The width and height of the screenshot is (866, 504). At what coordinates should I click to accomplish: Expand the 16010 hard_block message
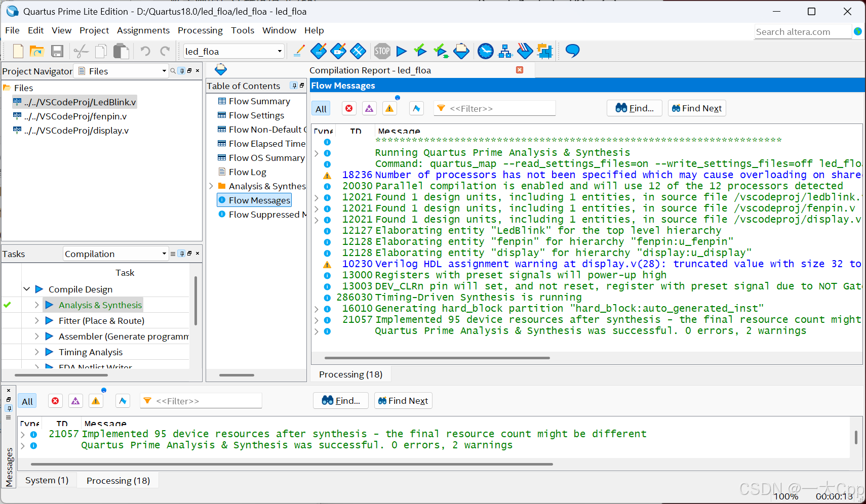click(317, 309)
